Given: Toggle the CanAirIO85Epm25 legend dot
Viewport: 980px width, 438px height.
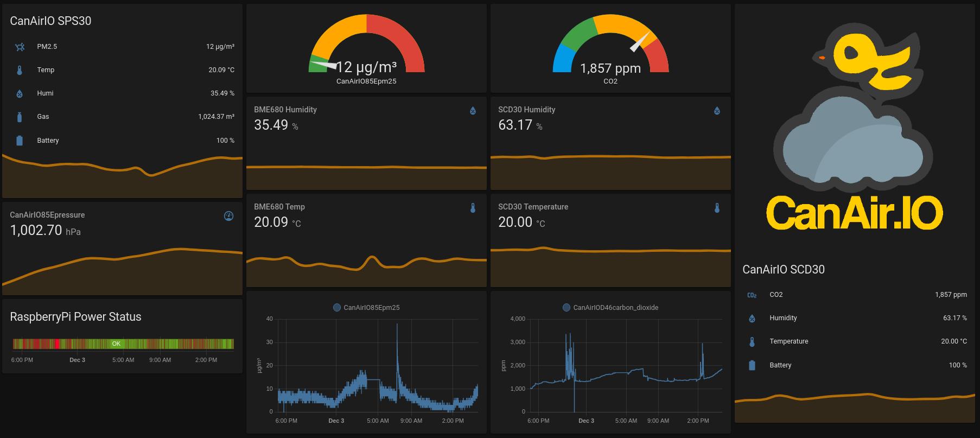Looking at the screenshot, I should (x=336, y=307).
